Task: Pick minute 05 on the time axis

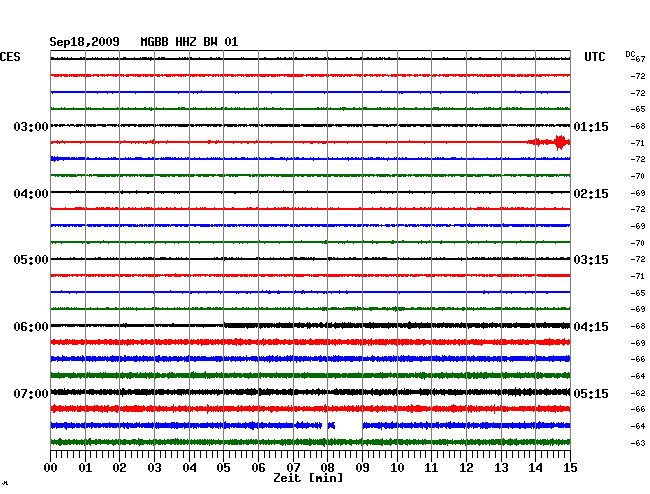Action: [223, 467]
